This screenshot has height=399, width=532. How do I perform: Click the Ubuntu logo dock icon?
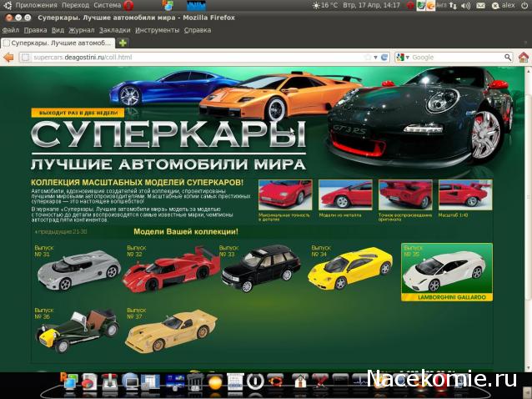[x=275, y=381]
